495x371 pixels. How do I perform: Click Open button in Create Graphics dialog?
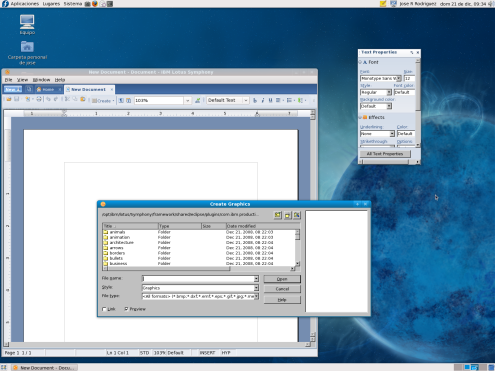(x=282, y=279)
